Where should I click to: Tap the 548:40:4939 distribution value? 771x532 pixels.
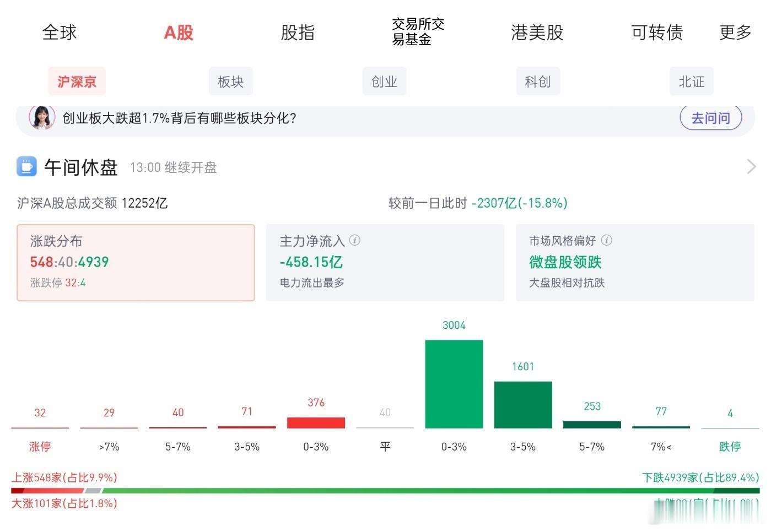[69, 262]
